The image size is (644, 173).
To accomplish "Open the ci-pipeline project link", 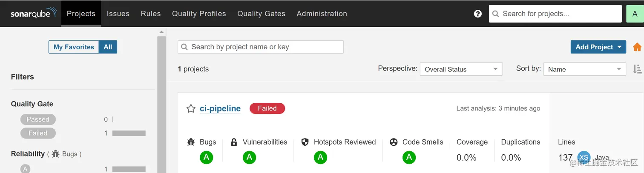I will 220,108.
